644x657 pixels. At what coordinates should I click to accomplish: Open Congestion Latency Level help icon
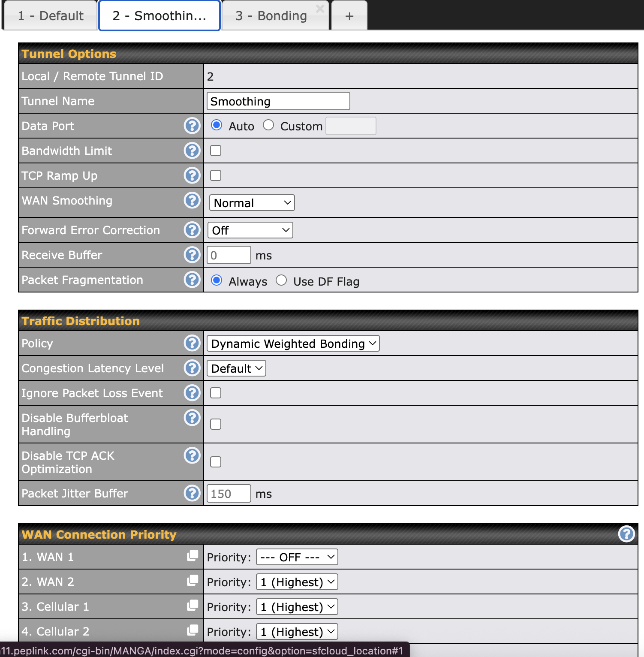coord(192,368)
